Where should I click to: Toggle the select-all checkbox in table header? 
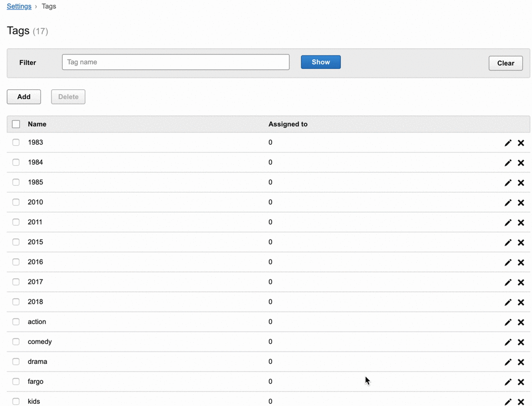[x=16, y=124]
